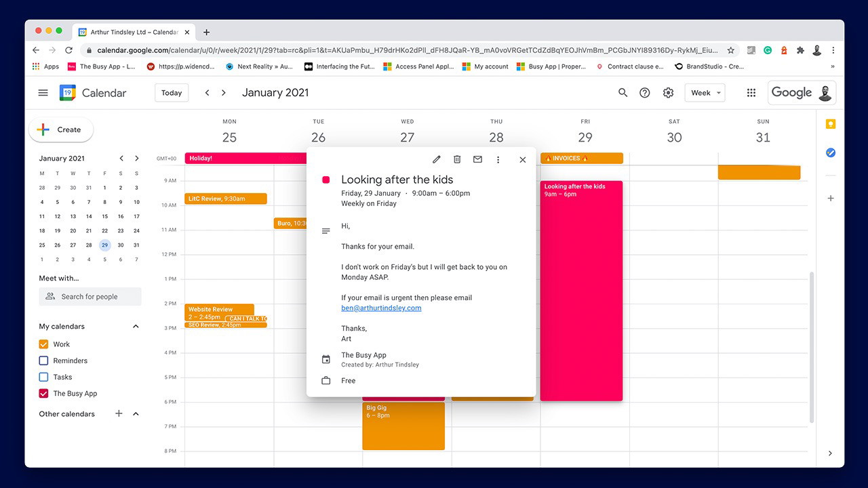
Task: Click the envelope icon to email guests
Action: 477,159
